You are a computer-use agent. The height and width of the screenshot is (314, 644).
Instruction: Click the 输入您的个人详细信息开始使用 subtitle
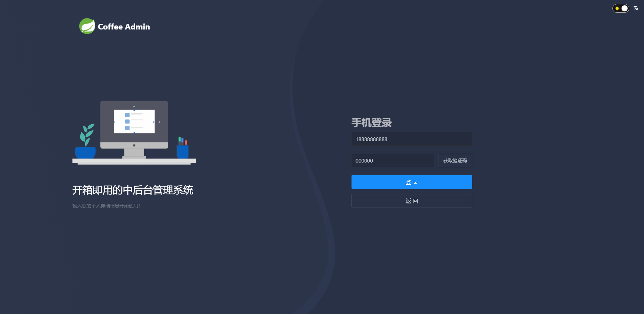pyautogui.click(x=106, y=206)
